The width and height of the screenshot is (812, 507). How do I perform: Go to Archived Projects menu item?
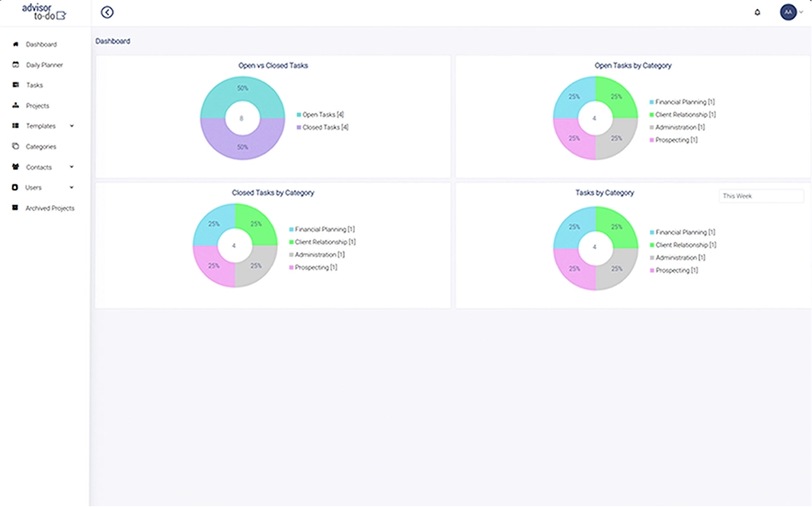click(50, 208)
